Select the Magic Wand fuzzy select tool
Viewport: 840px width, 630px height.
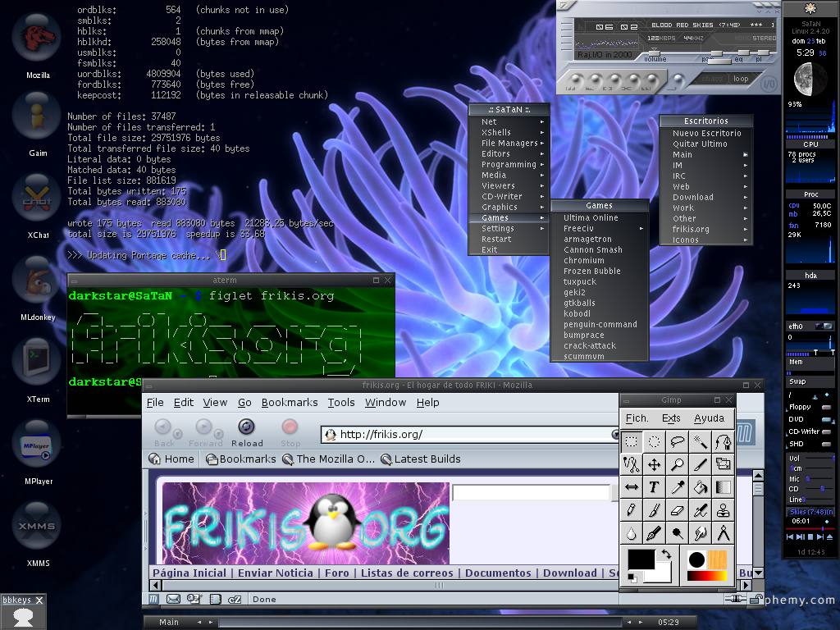tap(701, 442)
